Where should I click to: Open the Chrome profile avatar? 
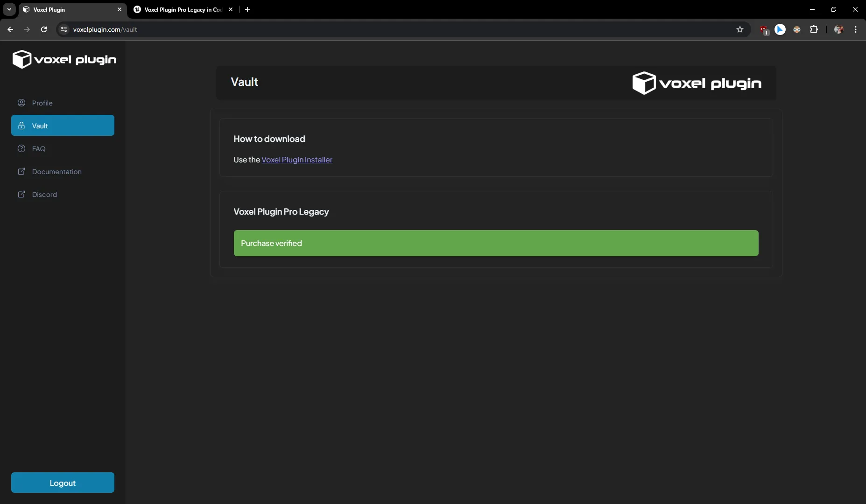click(x=838, y=29)
